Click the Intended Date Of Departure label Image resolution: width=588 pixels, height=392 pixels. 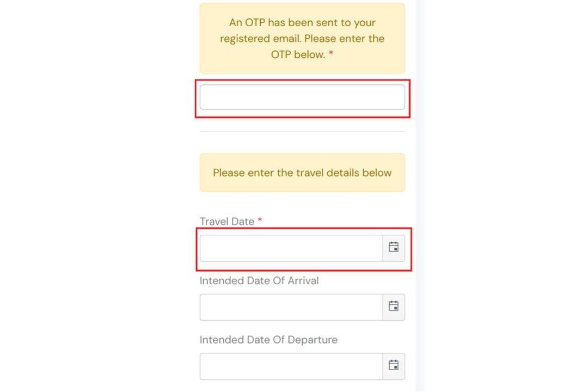(268, 340)
